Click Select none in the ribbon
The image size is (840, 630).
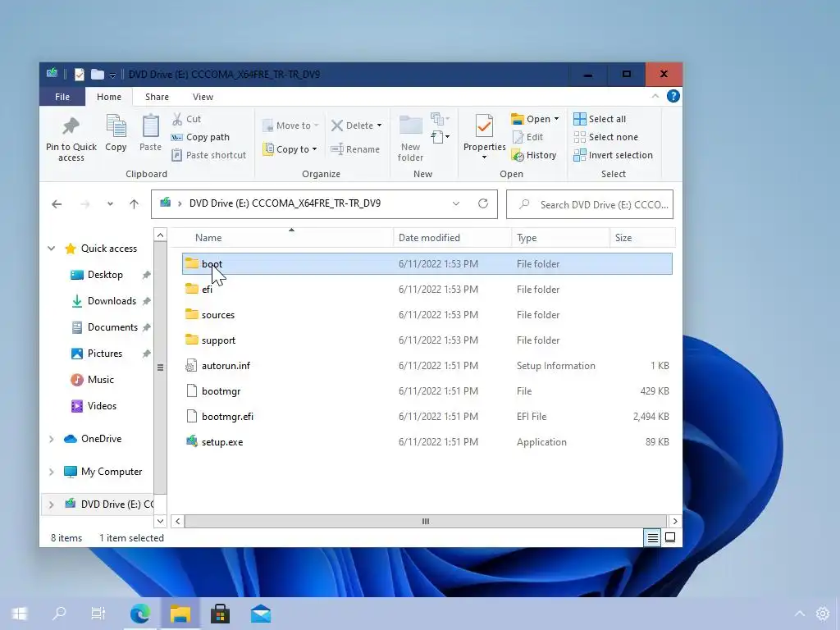click(x=606, y=137)
